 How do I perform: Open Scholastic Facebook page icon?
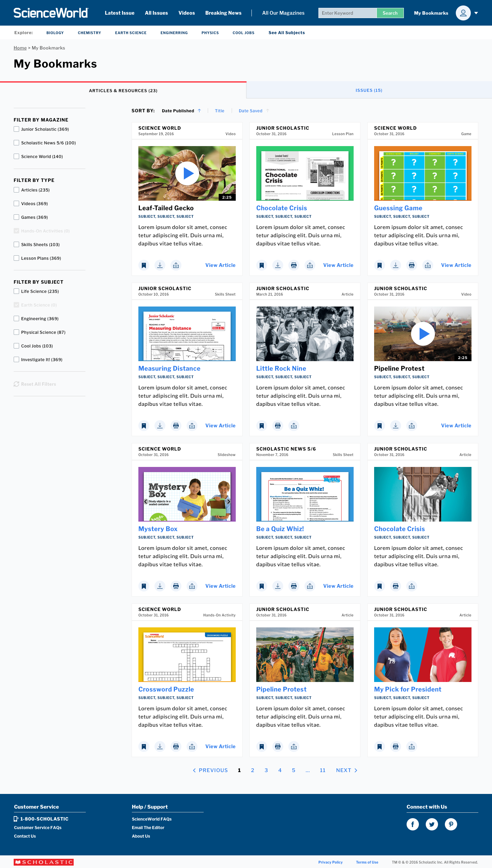pyautogui.click(x=413, y=824)
